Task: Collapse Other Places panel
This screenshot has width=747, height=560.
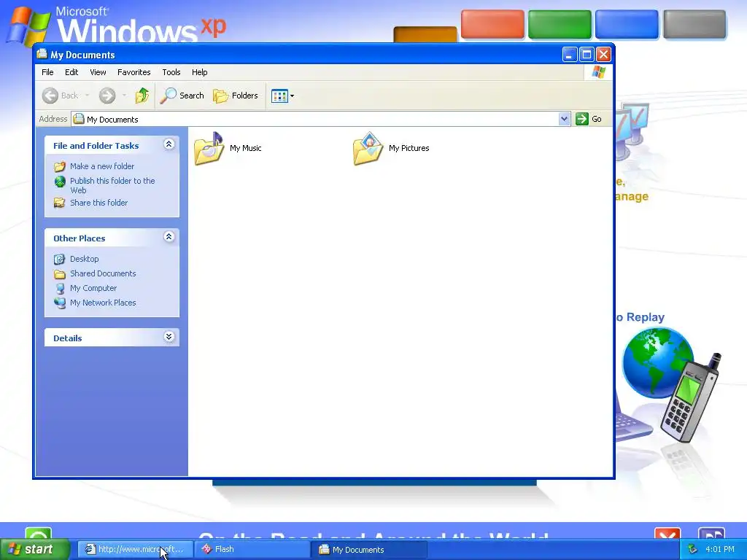Action: coord(169,237)
